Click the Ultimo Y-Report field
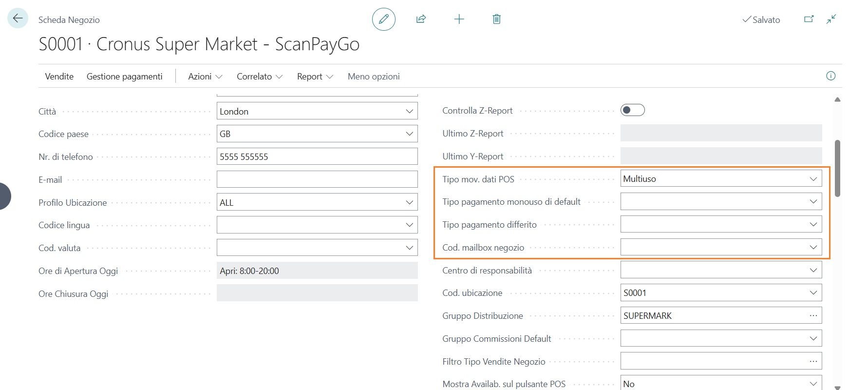868x390 pixels. pos(721,156)
